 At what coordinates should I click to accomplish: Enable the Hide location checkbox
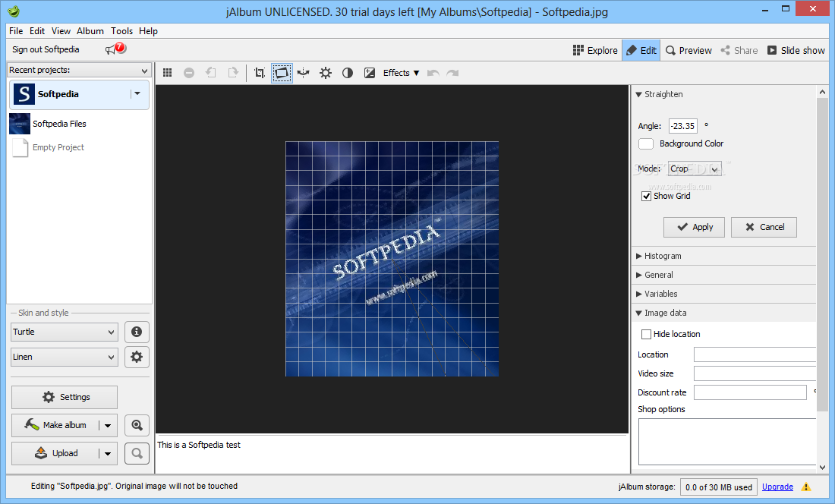pos(647,334)
